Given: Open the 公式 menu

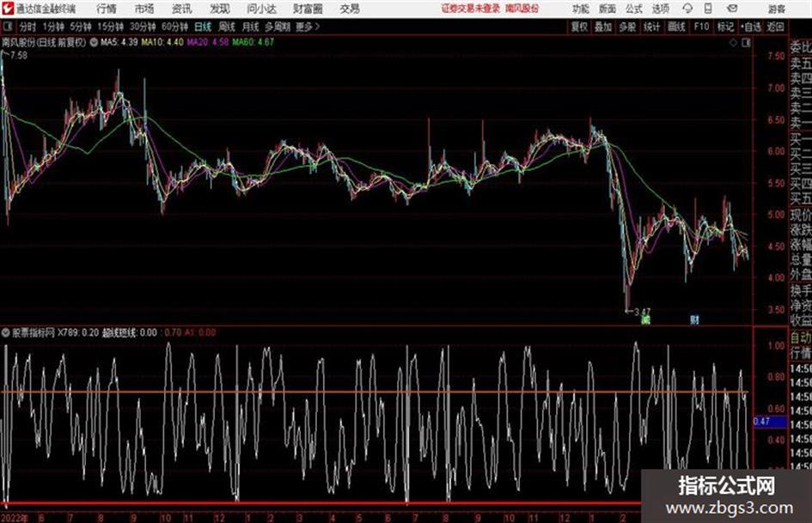Looking at the screenshot, I should (634, 9).
